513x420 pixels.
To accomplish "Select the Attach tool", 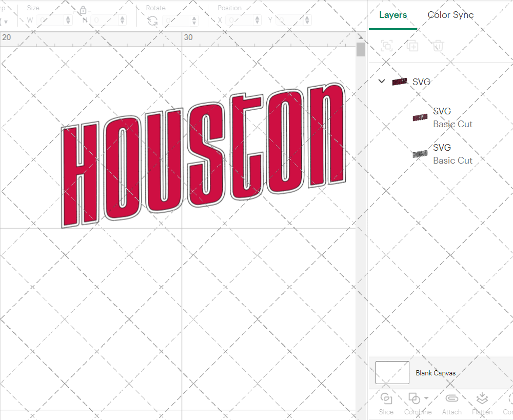I will coord(451,404).
